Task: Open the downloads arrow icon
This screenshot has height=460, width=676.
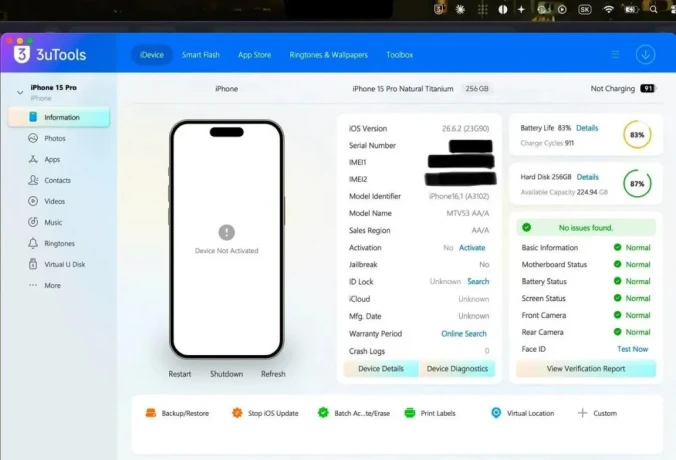Action: pos(645,55)
